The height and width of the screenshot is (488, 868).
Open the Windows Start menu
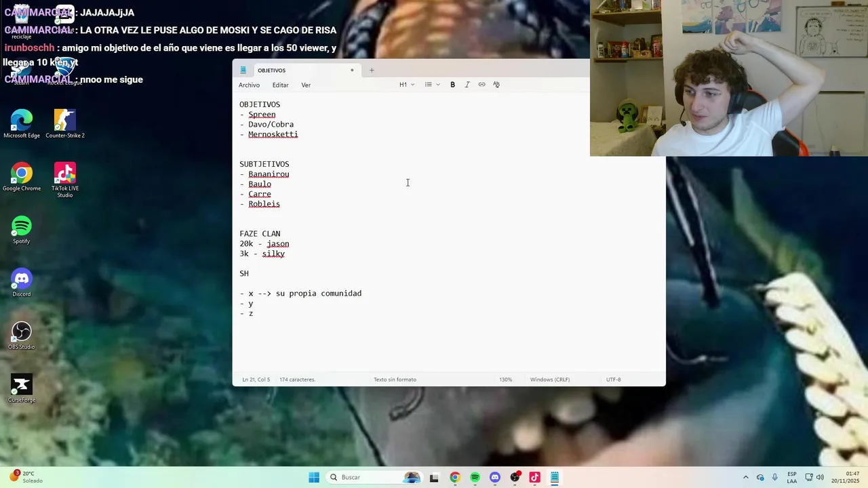click(x=314, y=477)
